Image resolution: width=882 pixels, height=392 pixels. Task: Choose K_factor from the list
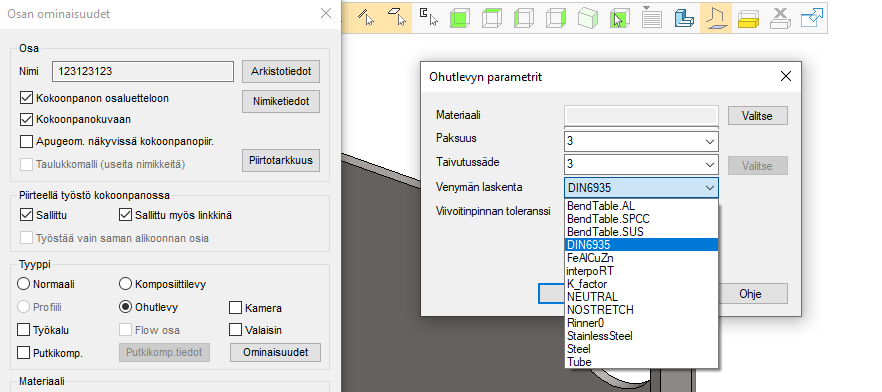point(641,284)
